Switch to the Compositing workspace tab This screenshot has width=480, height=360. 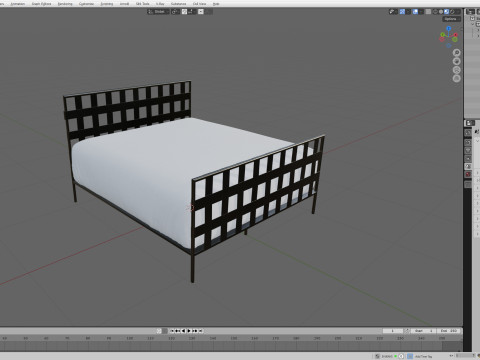(x=86, y=4)
